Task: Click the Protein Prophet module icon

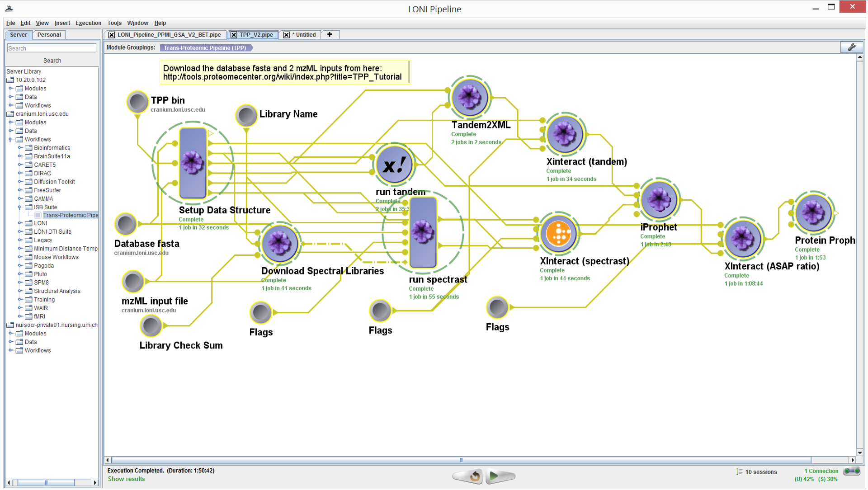Action: point(813,212)
